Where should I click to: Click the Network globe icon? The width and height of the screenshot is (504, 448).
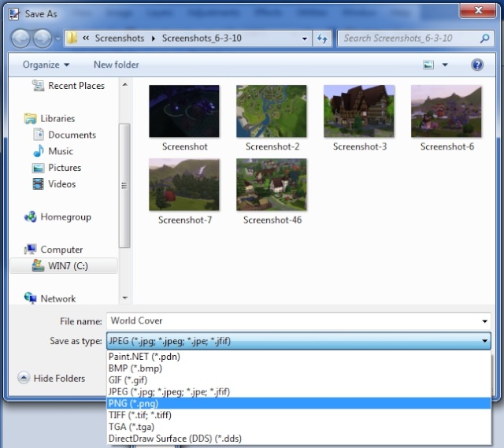point(30,298)
